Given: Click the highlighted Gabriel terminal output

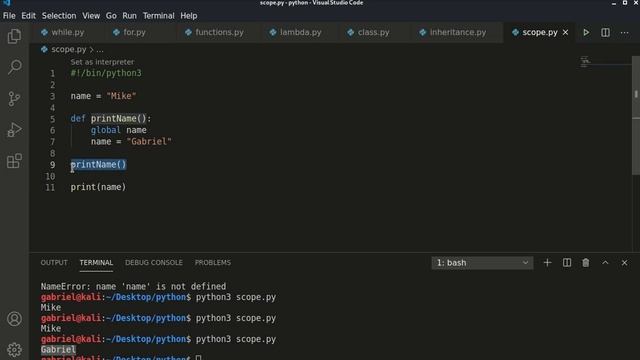Looking at the screenshot, I should coord(58,349).
